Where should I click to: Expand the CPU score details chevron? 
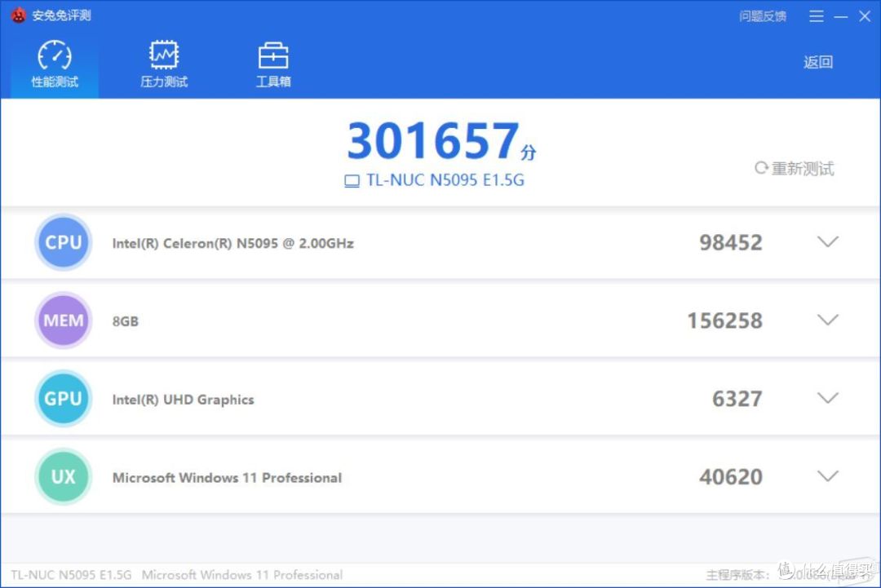click(828, 242)
